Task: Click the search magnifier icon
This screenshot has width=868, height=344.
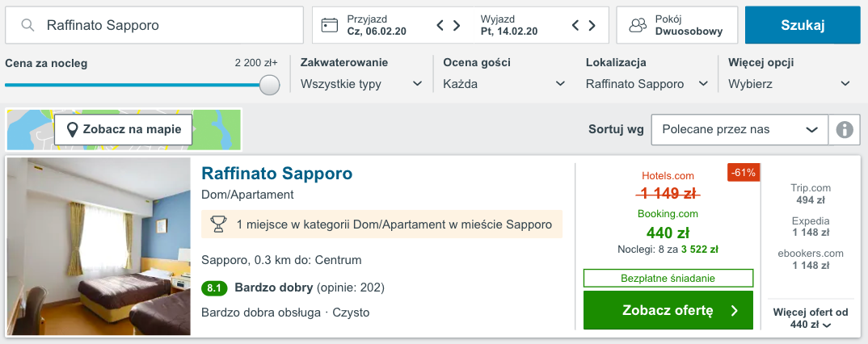Action: click(x=28, y=25)
